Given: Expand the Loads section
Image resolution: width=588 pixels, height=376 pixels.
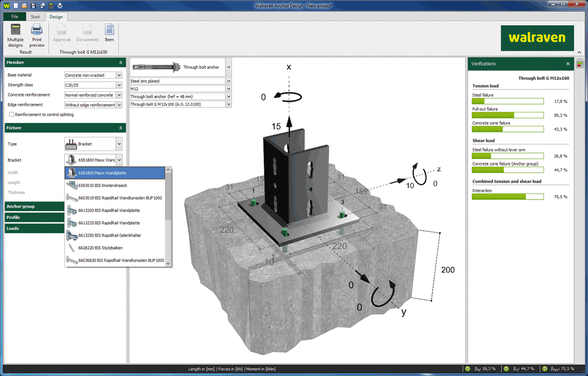Looking at the screenshot, I should pyautogui.click(x=35, y=228).
